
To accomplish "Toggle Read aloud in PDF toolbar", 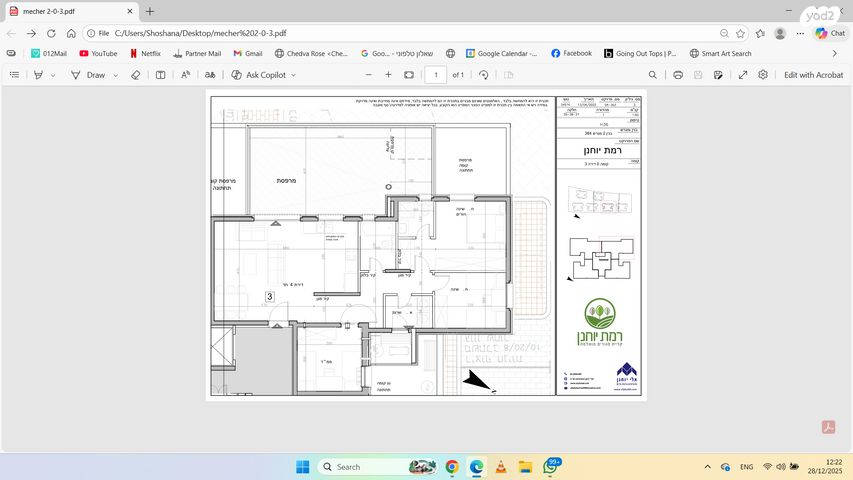I will coord(186,75).
